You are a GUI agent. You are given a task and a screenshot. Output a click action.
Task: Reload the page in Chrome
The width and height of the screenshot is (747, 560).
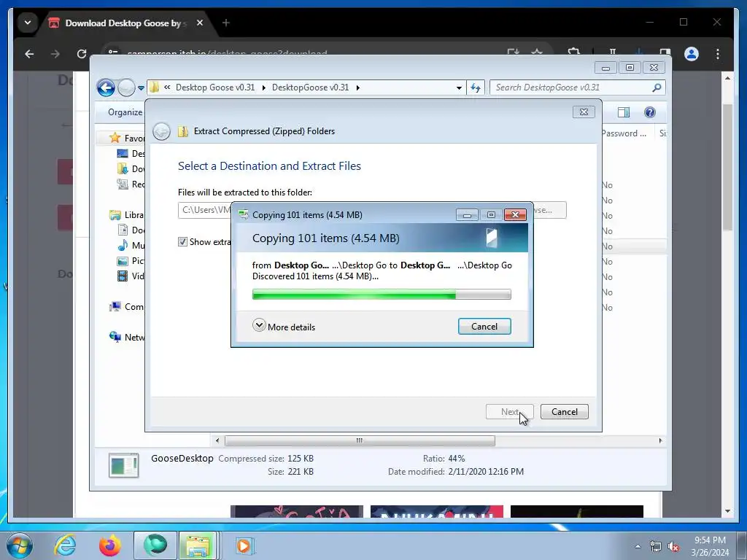82,54
